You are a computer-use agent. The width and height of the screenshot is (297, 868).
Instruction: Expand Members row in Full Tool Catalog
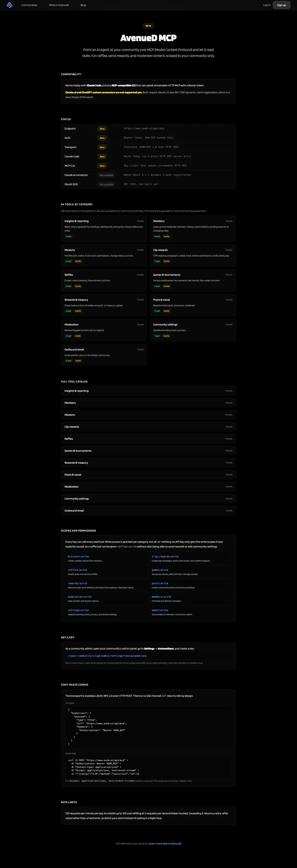tap(148, 403)
